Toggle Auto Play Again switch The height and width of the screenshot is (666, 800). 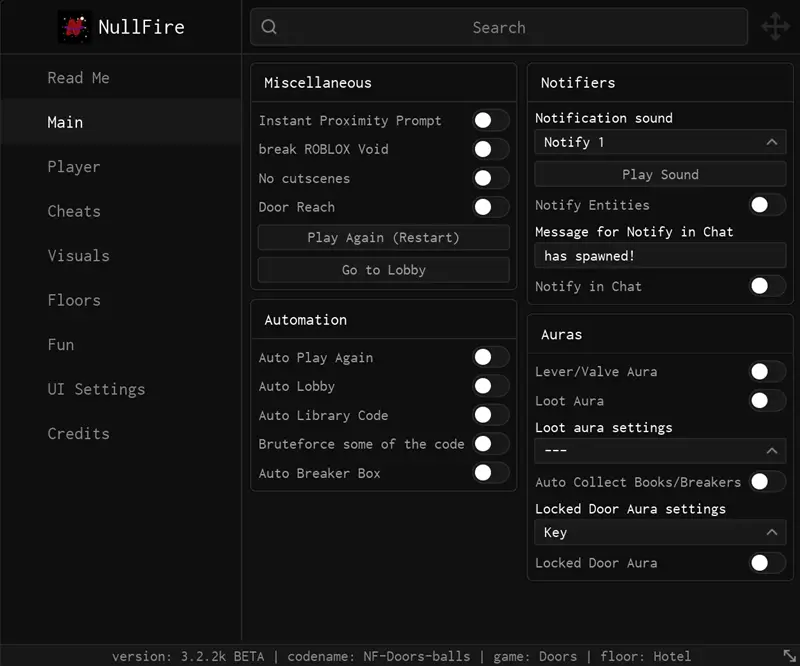491,357
